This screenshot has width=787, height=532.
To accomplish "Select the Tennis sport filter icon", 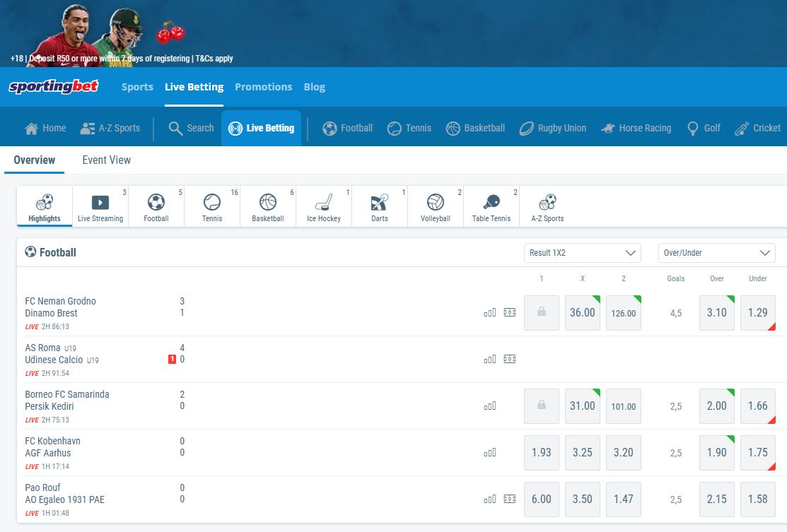I will tap(212, 206).
